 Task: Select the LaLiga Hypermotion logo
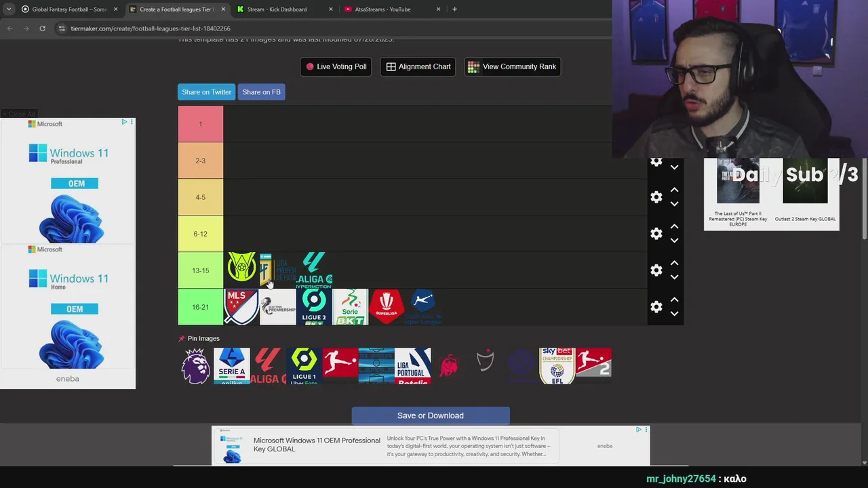(x=314, y=270)
